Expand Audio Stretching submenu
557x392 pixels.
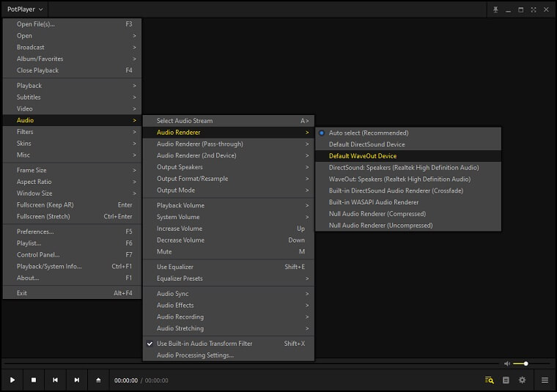pyautogui.click(x=229, y=328)
